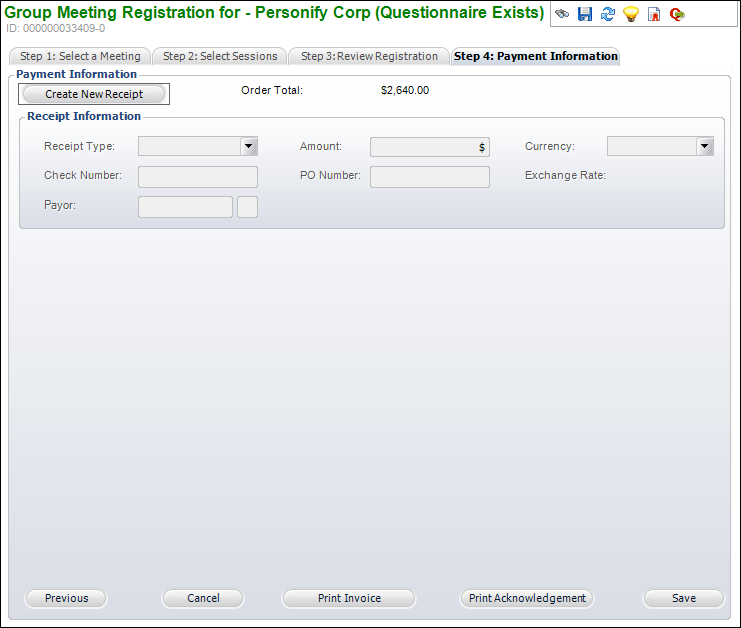Click the binoculars search icon
The height and width of the screenshot is (628, 741).
(561, 14)
